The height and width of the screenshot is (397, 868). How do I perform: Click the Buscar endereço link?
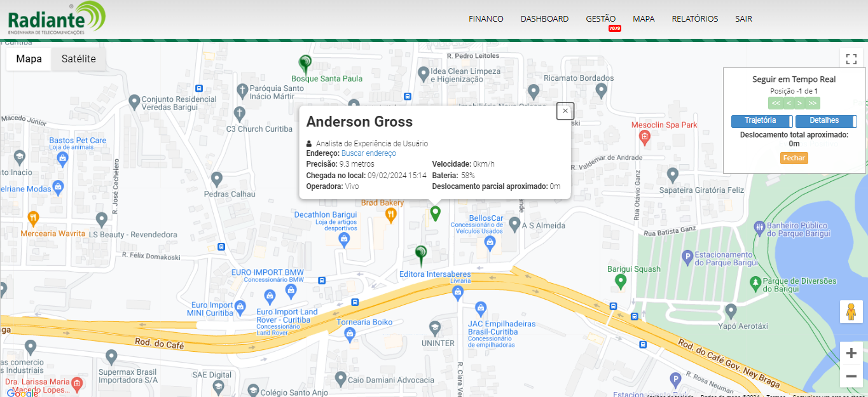coord(368,153)
